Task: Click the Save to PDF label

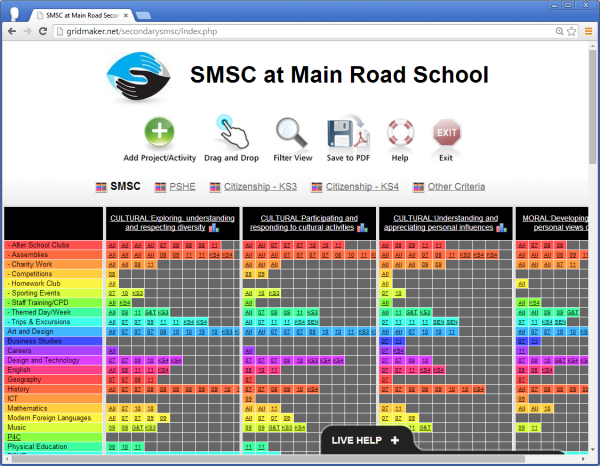Action: (348, 158)
